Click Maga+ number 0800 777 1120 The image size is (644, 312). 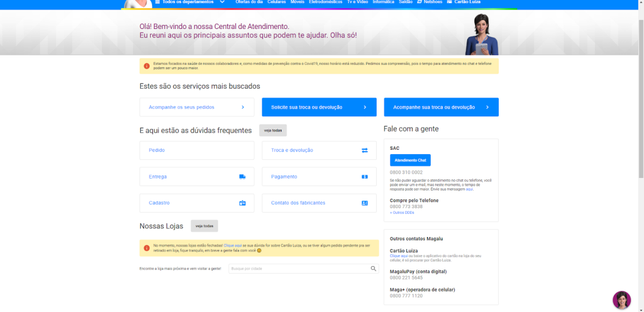point(406,296)
